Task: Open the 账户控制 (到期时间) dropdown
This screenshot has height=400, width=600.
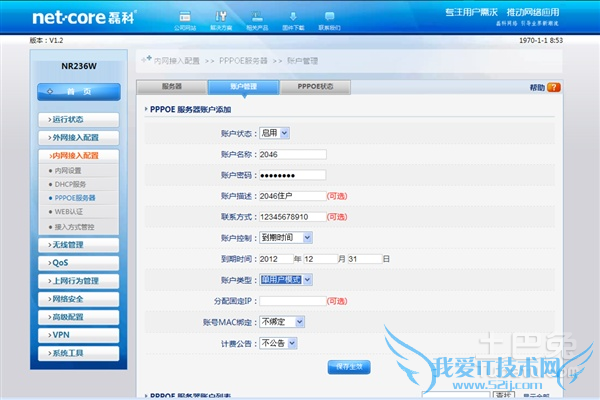Action: (x=286, y=238)
